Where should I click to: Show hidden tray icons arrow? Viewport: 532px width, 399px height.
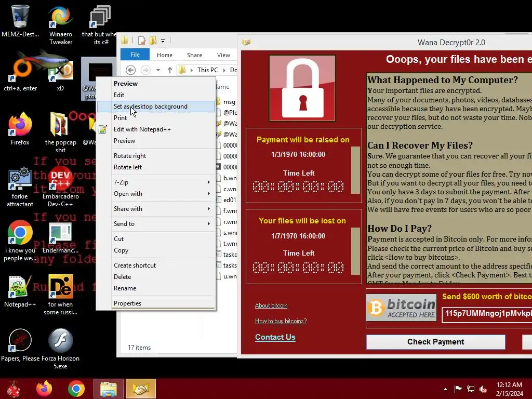(445, 389)
